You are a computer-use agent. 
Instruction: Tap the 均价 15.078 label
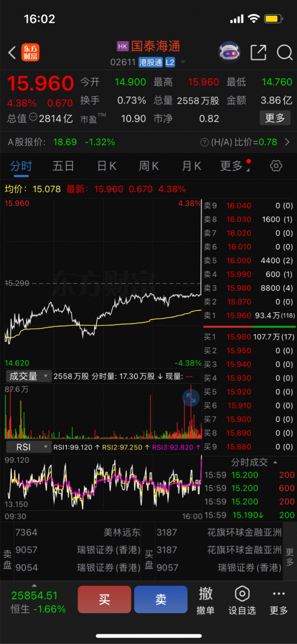click(32, 189)
